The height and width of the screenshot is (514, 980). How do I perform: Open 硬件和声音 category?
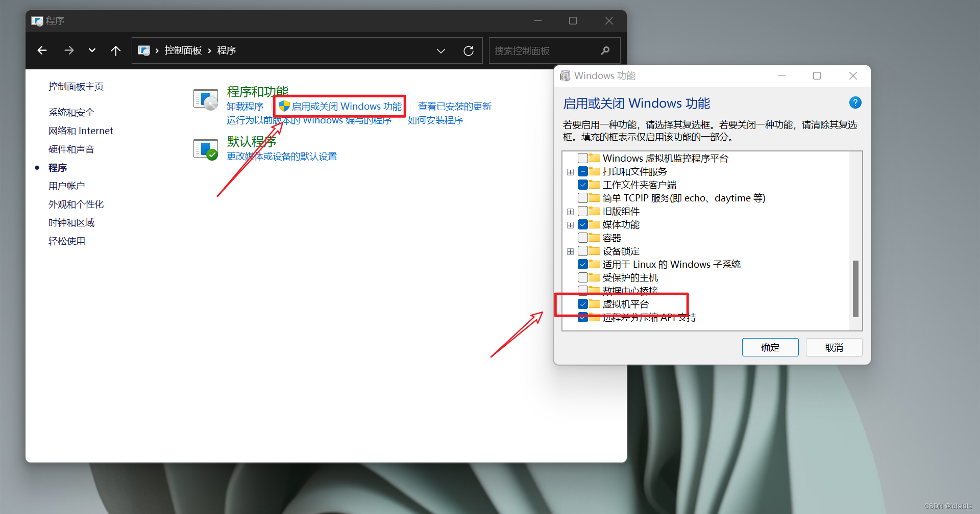pyautogui.click(x=71, y=149)
